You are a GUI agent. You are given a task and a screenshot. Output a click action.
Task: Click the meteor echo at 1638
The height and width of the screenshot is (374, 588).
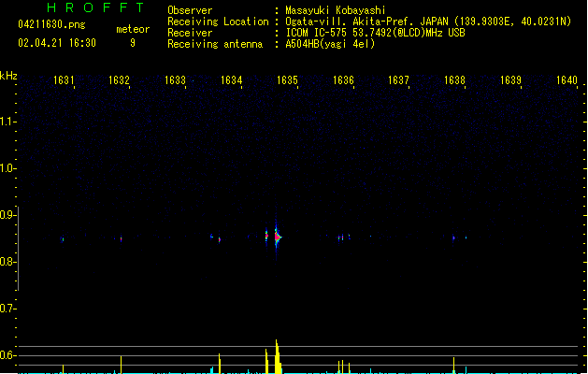tap(453, 237)
